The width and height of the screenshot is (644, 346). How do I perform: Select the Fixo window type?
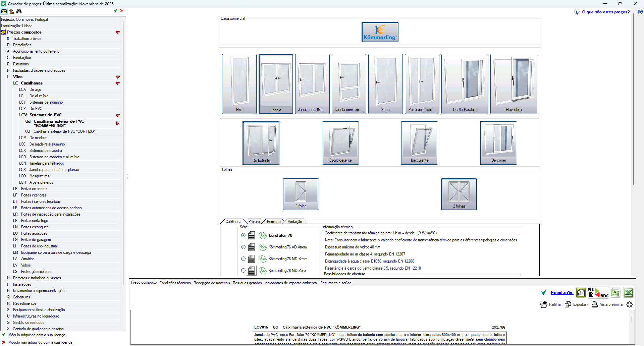pos(239,84)
